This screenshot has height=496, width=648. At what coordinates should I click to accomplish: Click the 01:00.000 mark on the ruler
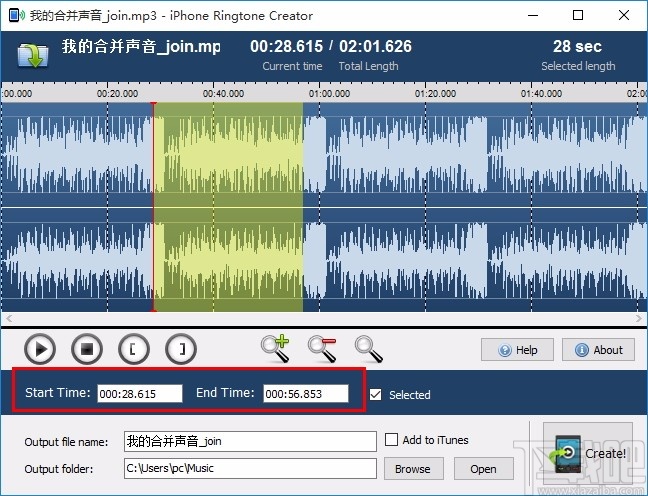tap(329, 93)
